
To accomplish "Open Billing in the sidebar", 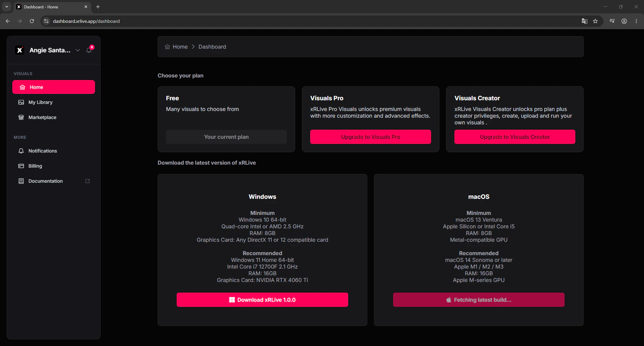I will click(x=54, y=166).
